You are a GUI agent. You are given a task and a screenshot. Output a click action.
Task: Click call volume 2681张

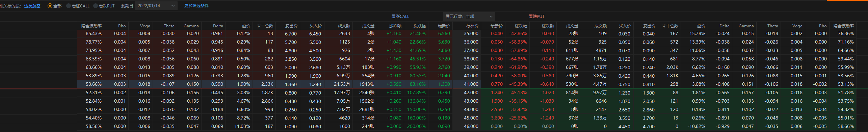367,109
